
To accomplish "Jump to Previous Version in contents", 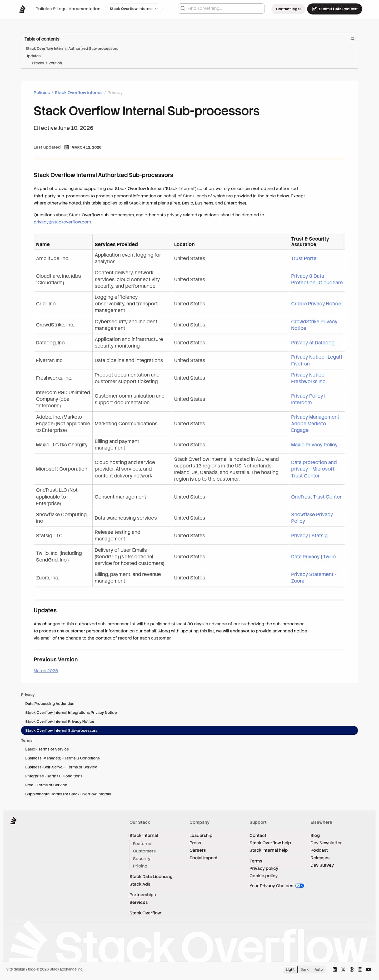I will 47,63.
